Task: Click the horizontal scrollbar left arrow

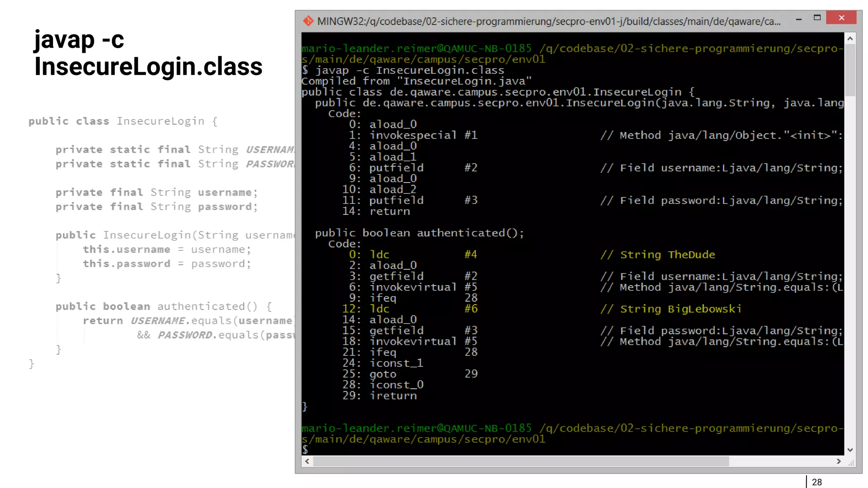Action: [307, 461]
